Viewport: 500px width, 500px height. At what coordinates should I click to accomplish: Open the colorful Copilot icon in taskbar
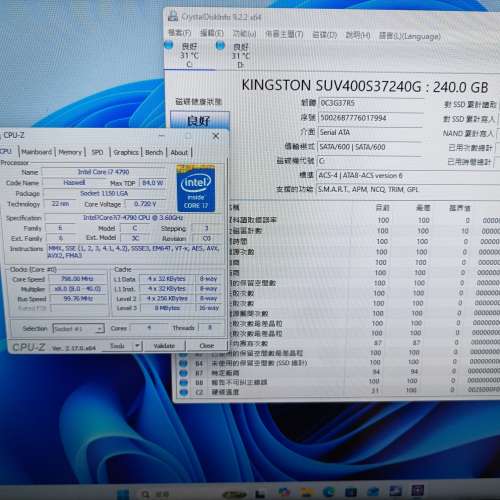[284, 493]
